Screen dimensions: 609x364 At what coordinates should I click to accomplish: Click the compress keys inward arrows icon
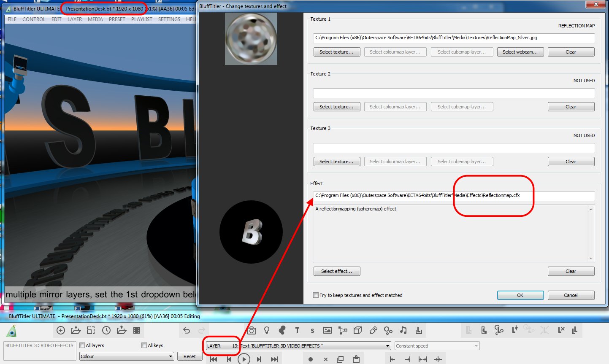pos(438,359)
